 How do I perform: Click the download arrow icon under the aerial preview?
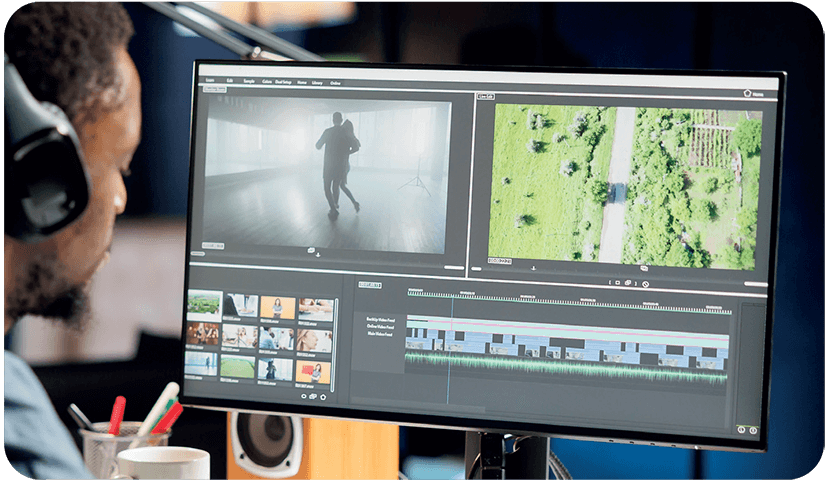533,268
